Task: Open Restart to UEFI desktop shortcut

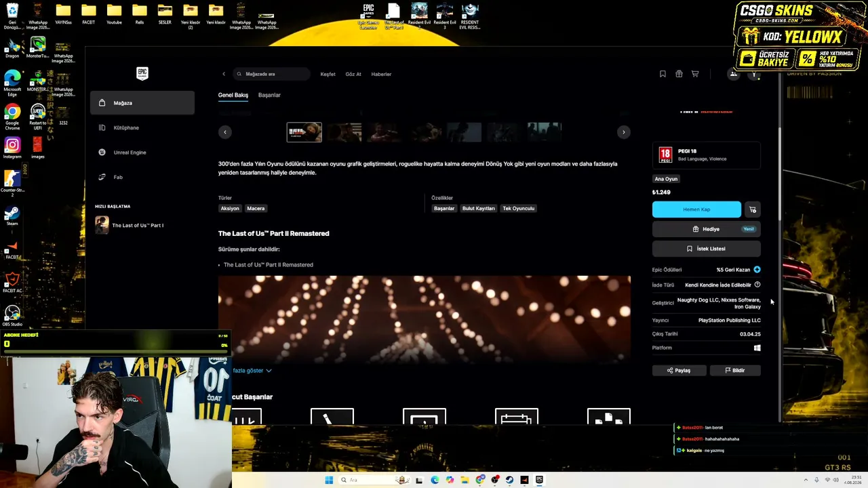Action: [x=38, y=117]
